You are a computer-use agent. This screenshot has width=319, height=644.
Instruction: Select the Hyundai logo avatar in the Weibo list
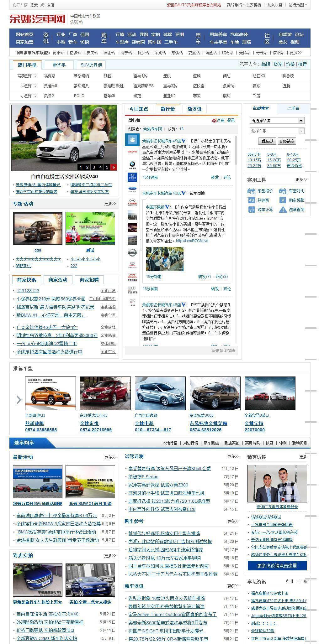pos(132,177)
